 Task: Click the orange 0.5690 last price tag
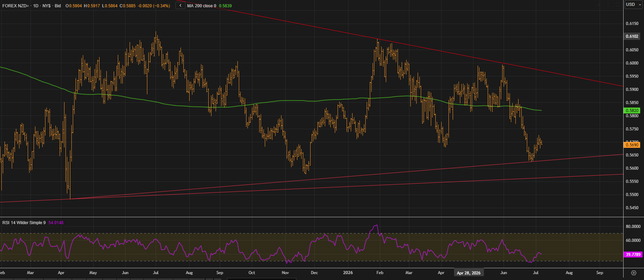(632, 145)
